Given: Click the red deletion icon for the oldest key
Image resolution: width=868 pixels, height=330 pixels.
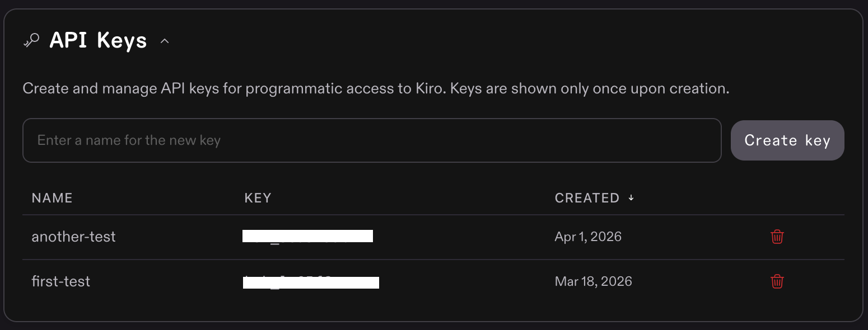Looking at the screenshot, I should pos(777,281).
